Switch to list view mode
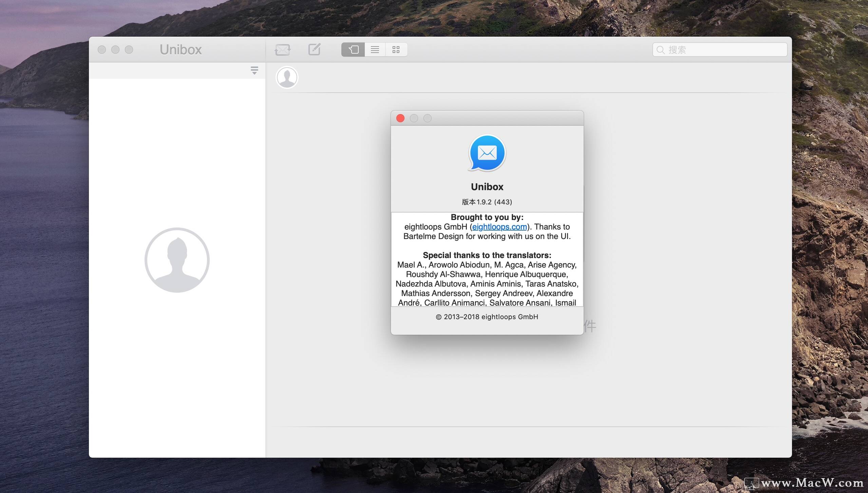The height and width of the screenshot is (493, 868). pos(375,50)
